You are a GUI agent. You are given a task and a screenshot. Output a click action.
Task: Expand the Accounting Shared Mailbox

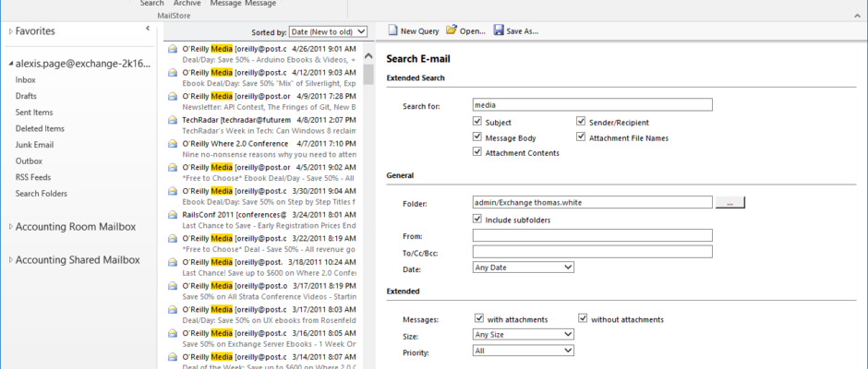[x=10, y=260]
